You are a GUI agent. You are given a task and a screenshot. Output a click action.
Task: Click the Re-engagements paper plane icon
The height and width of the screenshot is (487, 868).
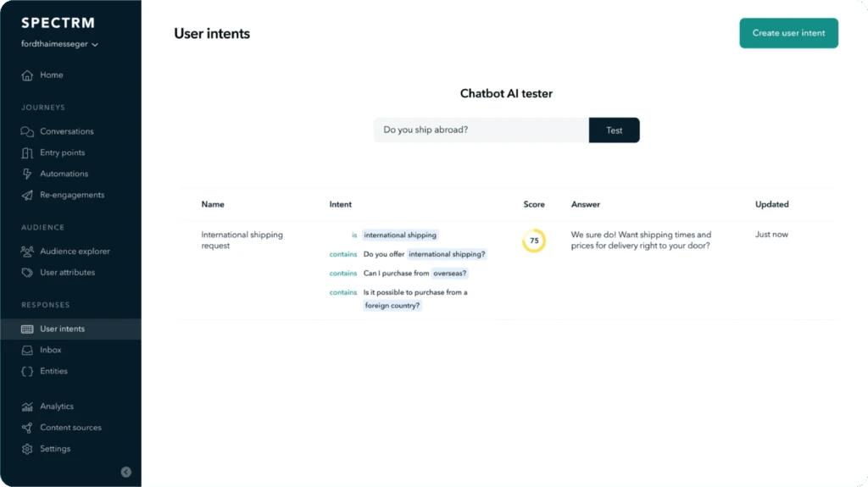tap(27, 196)
